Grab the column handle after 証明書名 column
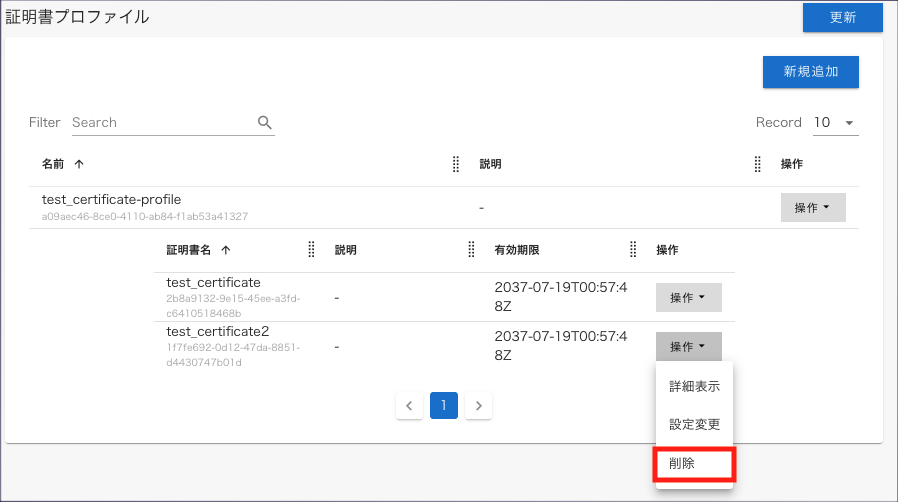 [311, 250]
